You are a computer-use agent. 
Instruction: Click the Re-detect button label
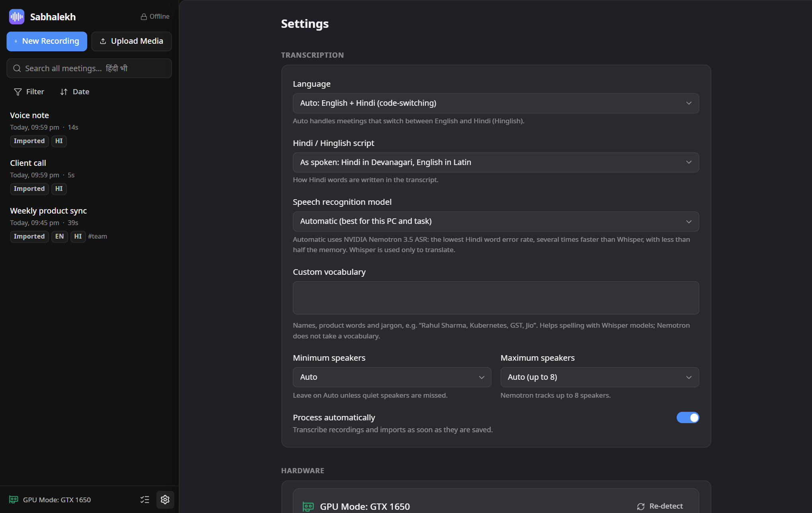pyautogui.click(x=666, y=506)
